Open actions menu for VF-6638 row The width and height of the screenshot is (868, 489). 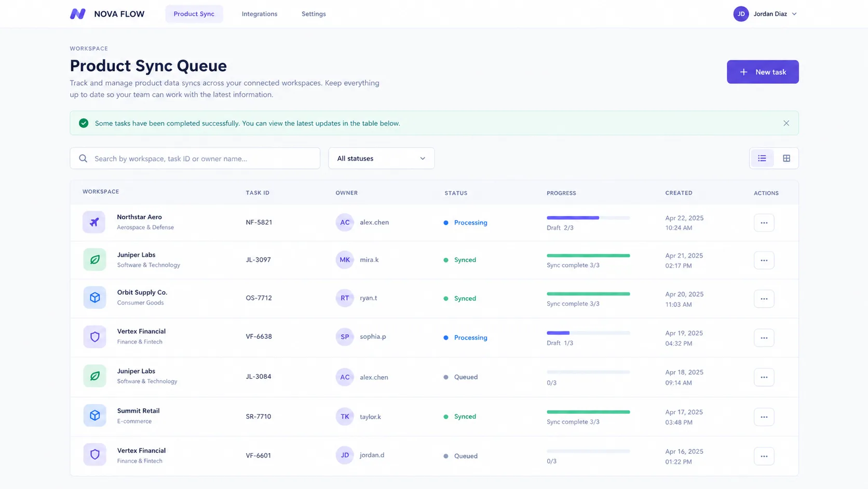[x=764, y=338]
